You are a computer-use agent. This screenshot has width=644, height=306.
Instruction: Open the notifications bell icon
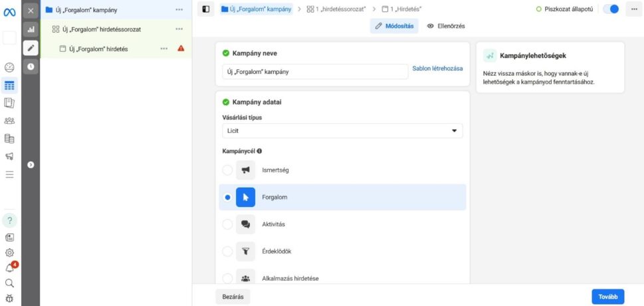coord(9,267)
